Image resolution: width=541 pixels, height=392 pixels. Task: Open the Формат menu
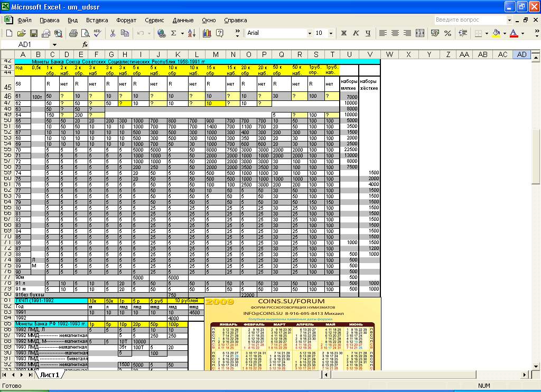coord(126,20)
